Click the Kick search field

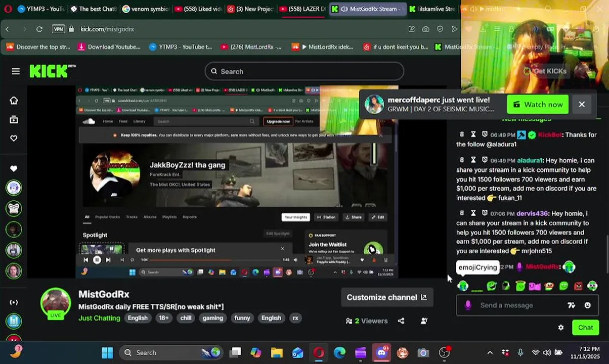coord(304,71)
